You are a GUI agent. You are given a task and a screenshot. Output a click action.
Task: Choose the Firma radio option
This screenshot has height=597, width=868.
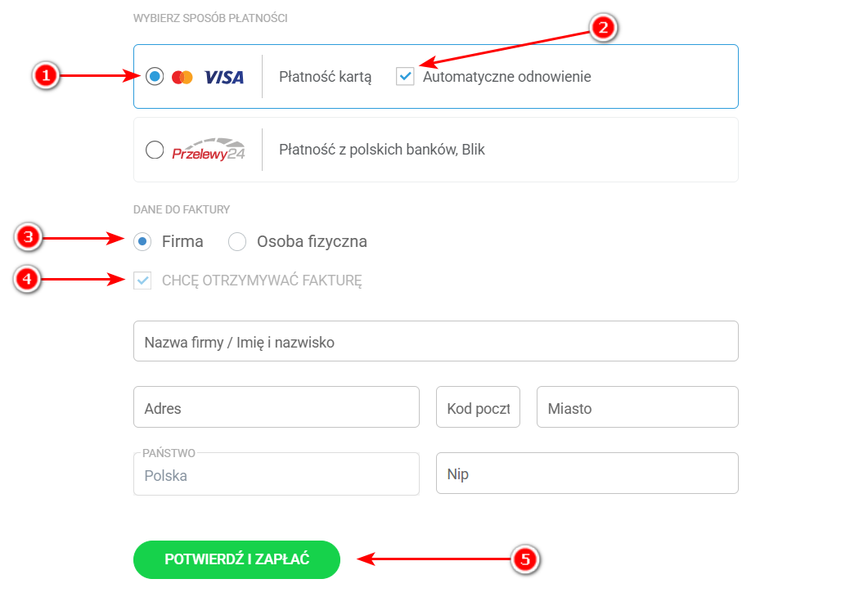(143, 241)
